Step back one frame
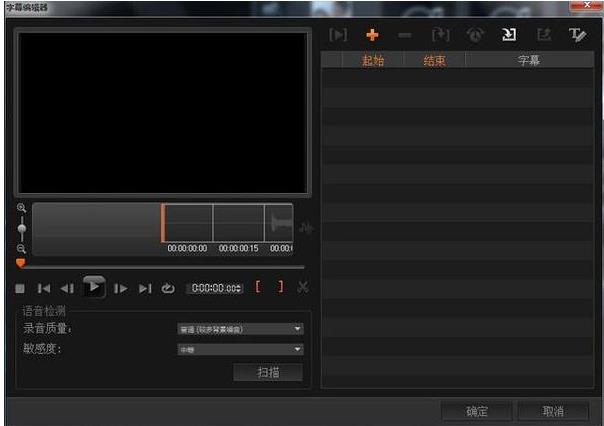The image size is (604, 426). pos(67,288)
